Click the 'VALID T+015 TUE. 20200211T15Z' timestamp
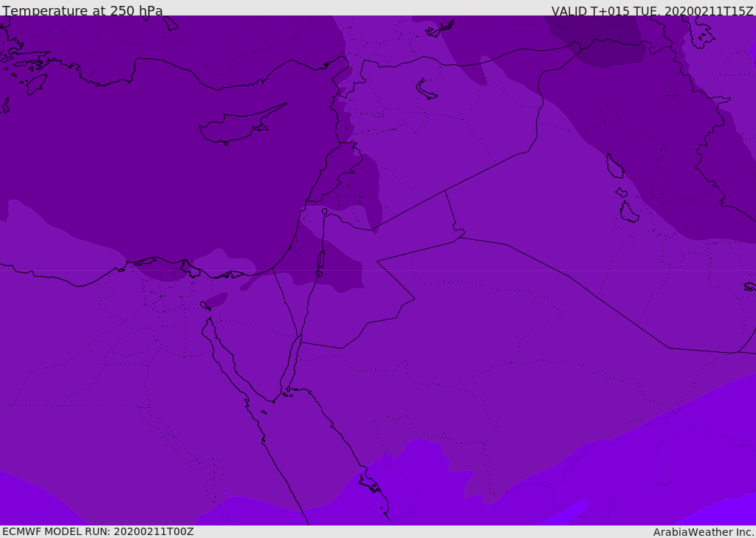756x538 pixels. coord(653,11)
